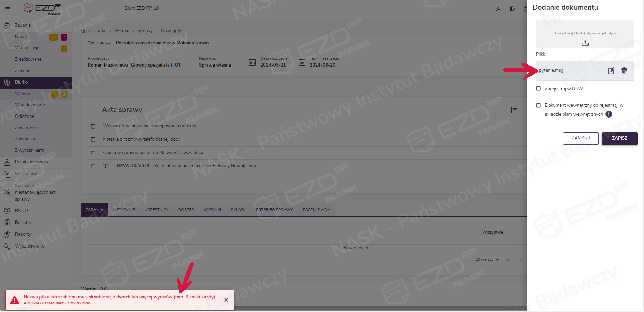Screen dimensions: 644x312
Task: Open the hamburger menu in top left
Action: pyautogui.click(x=8, y=9)
